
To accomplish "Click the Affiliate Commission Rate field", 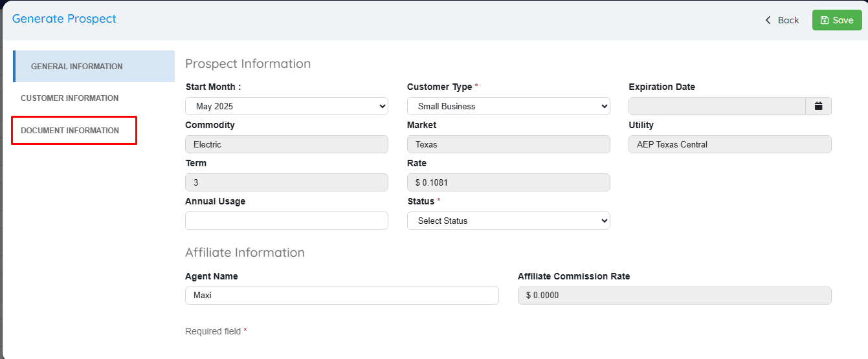I will 674,296.
